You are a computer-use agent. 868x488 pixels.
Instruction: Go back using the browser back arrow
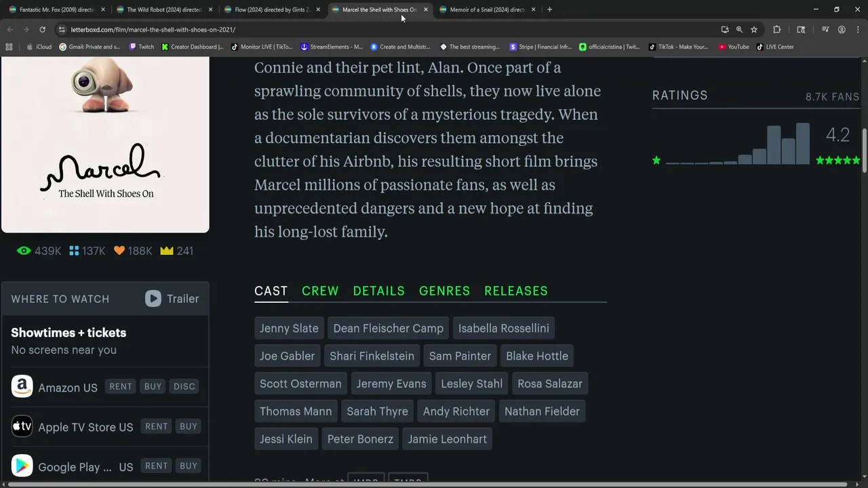click(x=9, y=30)
